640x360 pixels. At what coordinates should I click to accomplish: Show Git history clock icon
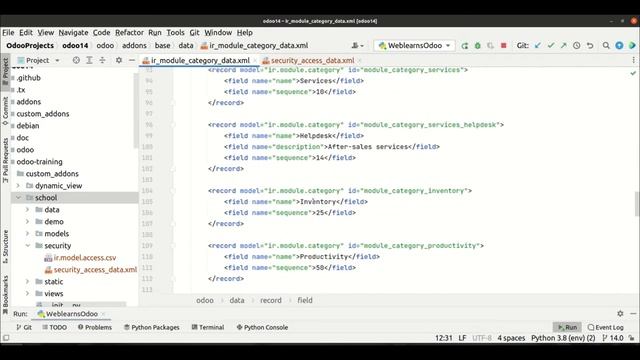pyautogui.click(x=577, y=46)
